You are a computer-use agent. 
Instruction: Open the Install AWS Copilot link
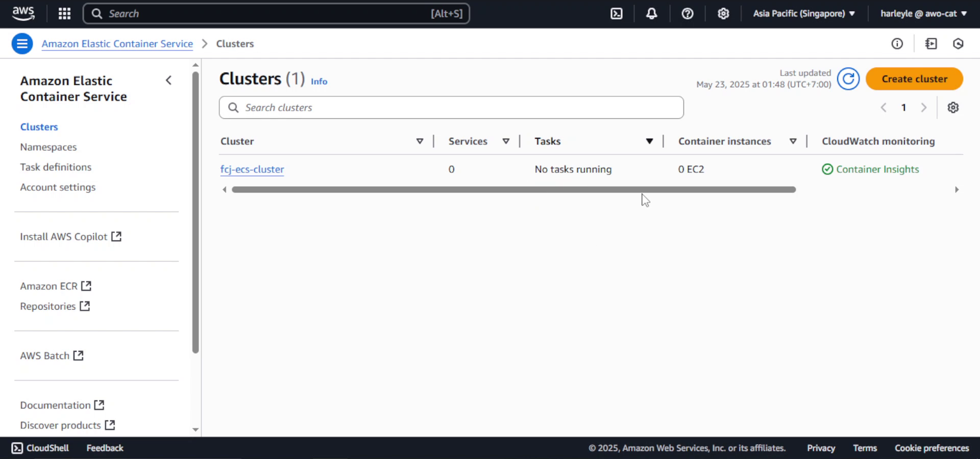70,237
